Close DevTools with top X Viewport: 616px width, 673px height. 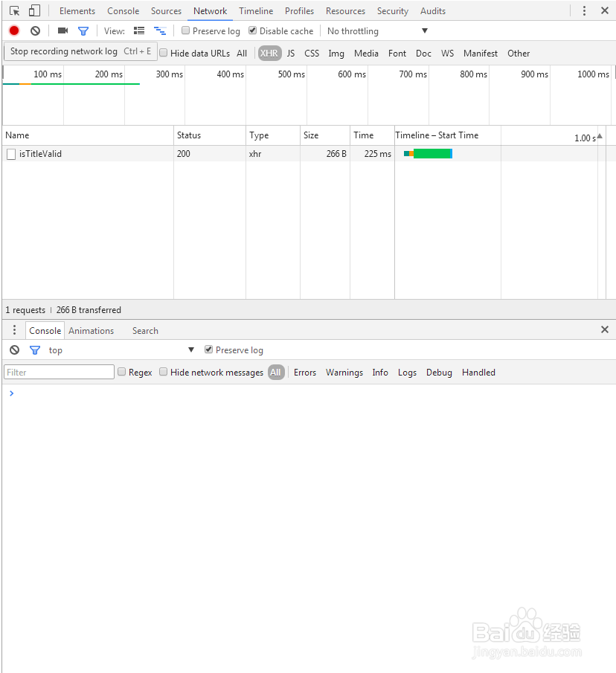[605, 10]
